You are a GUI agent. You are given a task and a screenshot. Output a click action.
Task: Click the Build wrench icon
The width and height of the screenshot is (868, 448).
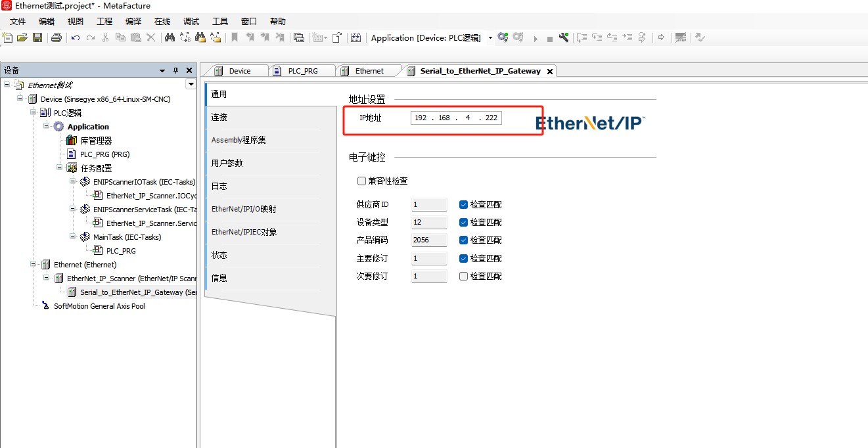[564, 37]
